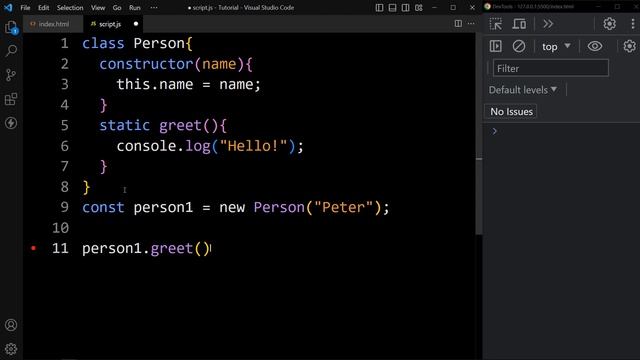Viewport: 640px width, 360px height.
Task: Open the Go menu
Action: click(117, 7)
